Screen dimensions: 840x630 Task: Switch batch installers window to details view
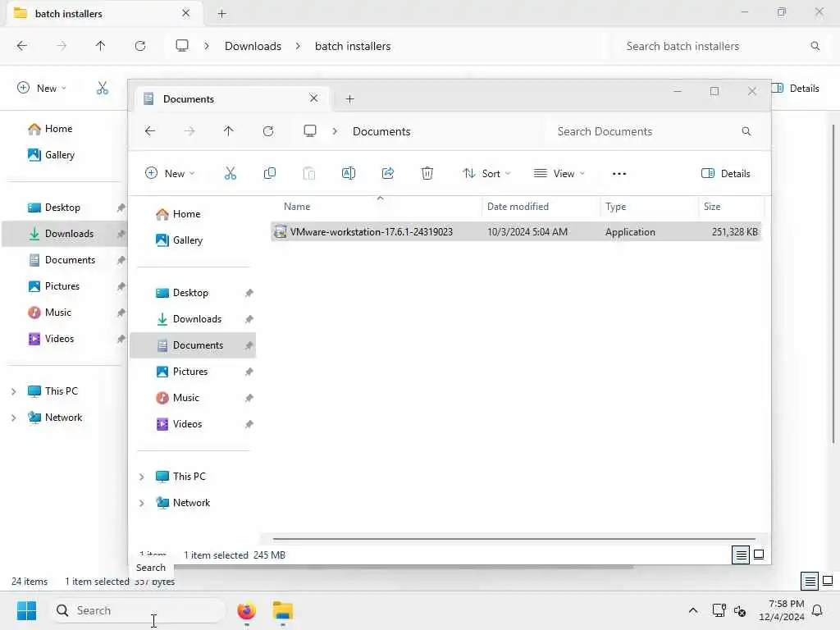click(810, 581)
